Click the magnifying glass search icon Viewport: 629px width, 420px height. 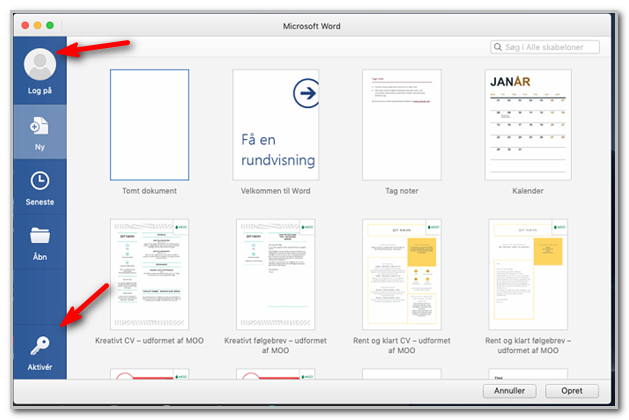click(498, 47)
